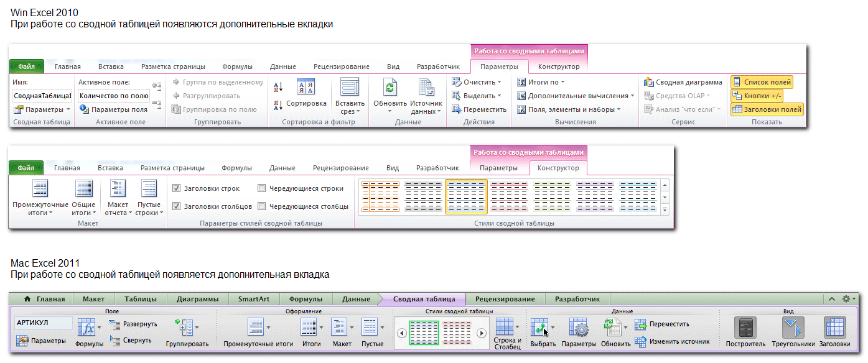The height and width of the screenshot is (363, 868).
Task: Switch to the Mac Таблицы tab
Action: [140, 299]
